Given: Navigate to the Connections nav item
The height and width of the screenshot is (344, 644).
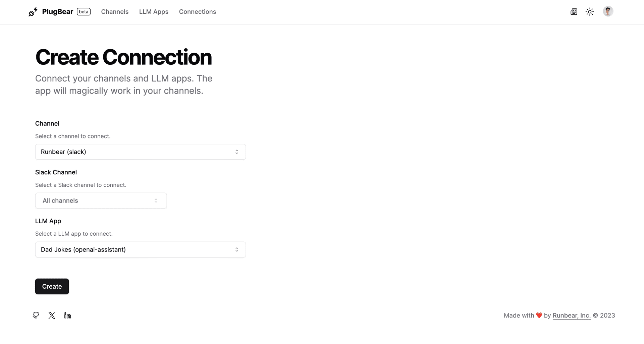Looking at the screenshot, I should (x=198, y=12).
